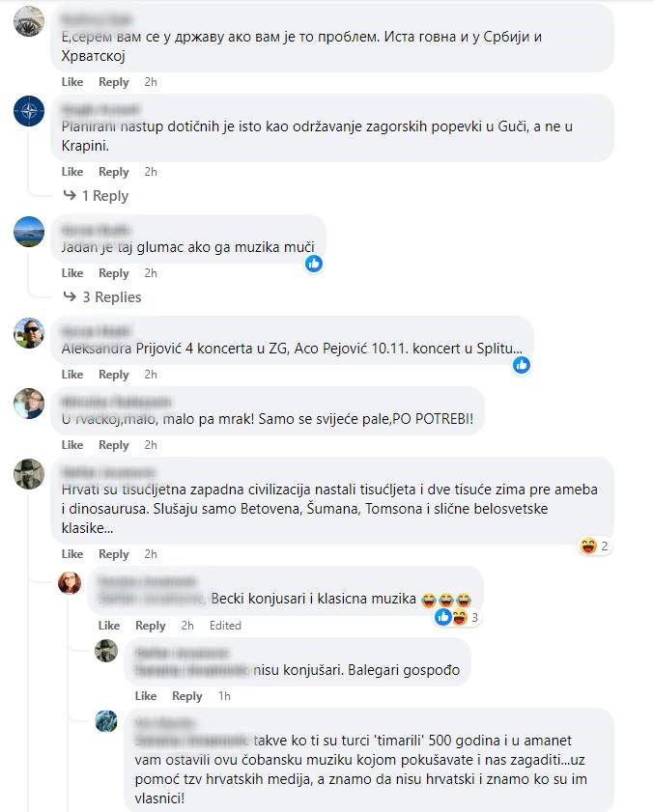Open the laughing reactions on the Hrvati tisućljetna comment

[594, 546]
